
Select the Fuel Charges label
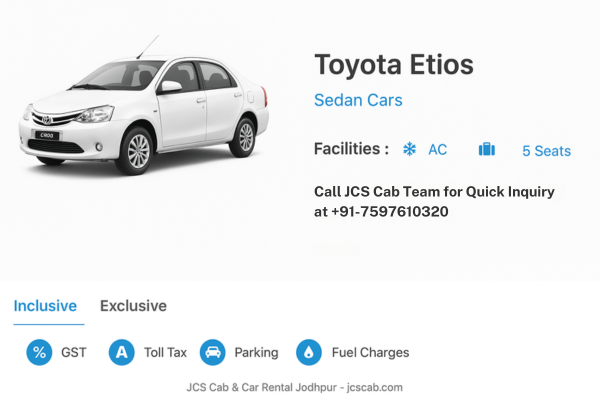[370, 353]
